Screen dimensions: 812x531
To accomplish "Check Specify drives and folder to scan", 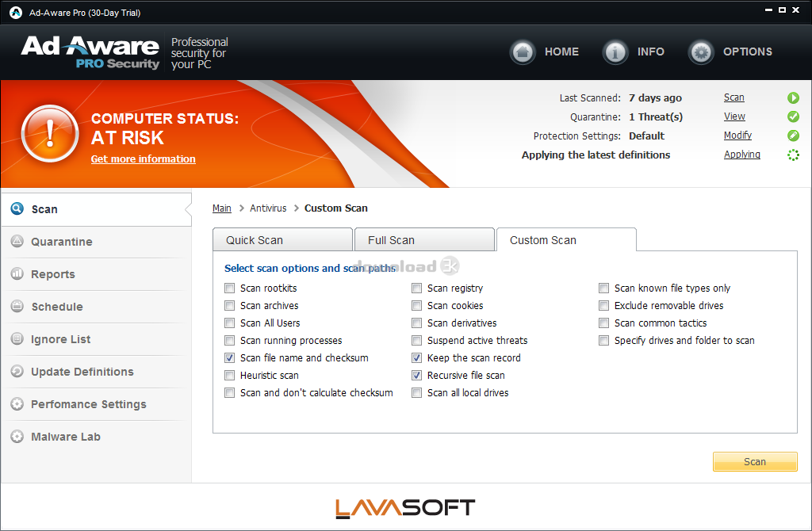I will (603, 341).
